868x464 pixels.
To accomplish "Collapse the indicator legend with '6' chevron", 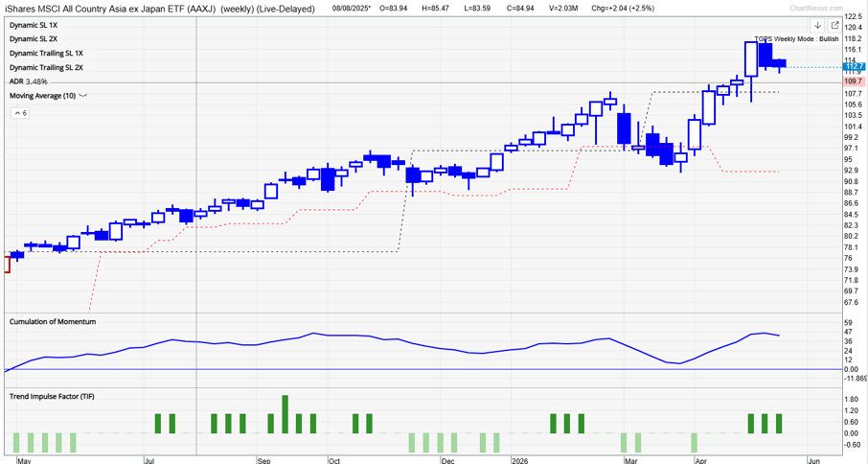I will coord(20,113).
